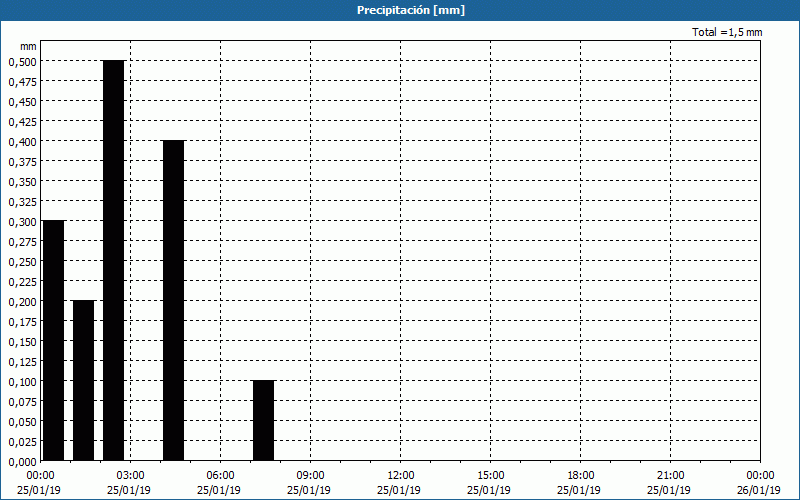
Task: Click the 09:00 time label on x-axis
Action: (x=310, y=476)
